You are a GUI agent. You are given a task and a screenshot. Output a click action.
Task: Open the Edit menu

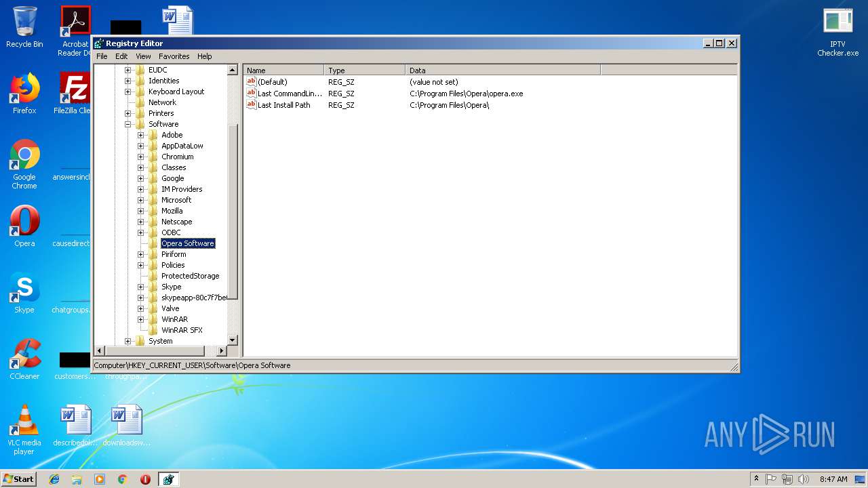121,56
